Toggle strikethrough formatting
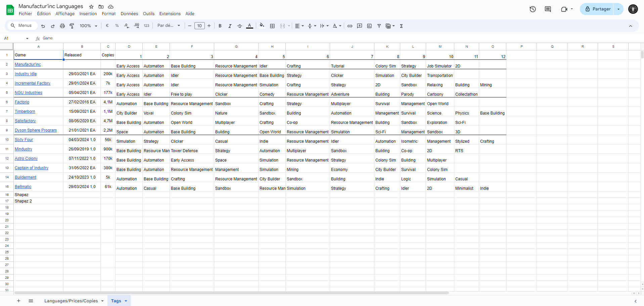Viewport: 644px width, 306px height. 239,26
